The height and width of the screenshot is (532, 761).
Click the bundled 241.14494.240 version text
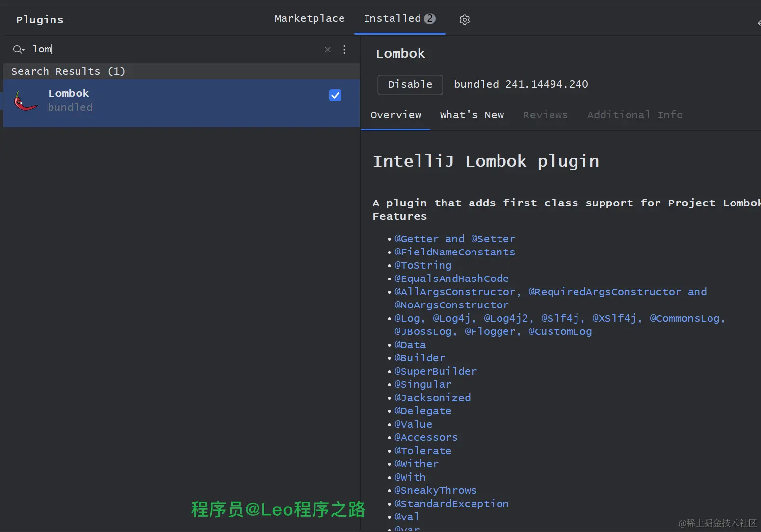(x=521, y=84)
